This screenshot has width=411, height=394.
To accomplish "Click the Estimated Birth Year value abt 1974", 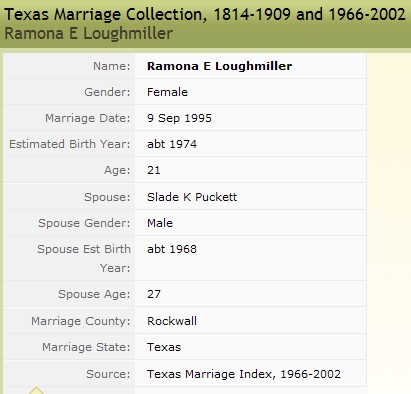I will click(x=172, y=144).
